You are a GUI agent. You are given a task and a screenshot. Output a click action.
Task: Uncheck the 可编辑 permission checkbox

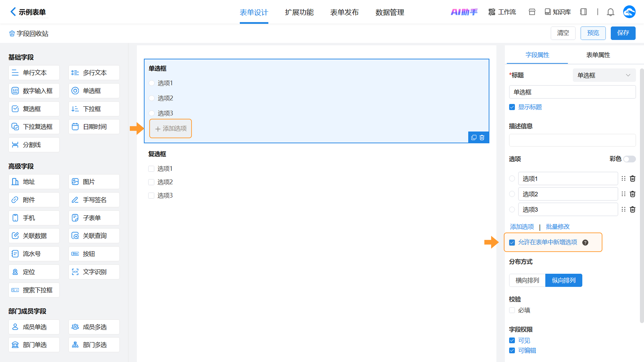click(512, 350)
